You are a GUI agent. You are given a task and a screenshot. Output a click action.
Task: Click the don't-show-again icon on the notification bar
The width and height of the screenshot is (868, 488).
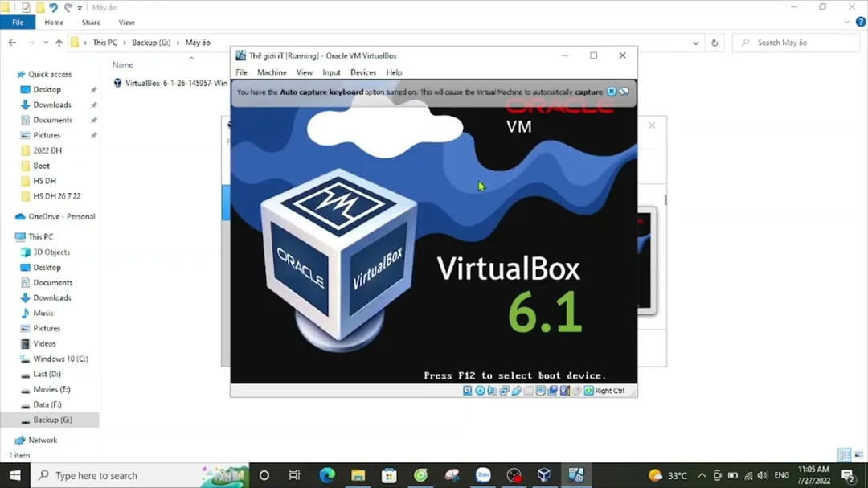624,92
